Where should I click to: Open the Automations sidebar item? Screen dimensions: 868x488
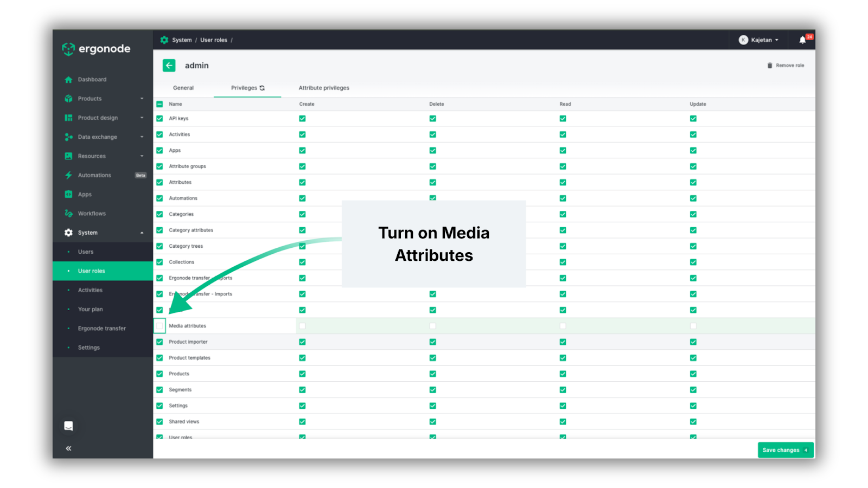click(x=103, y=175)
